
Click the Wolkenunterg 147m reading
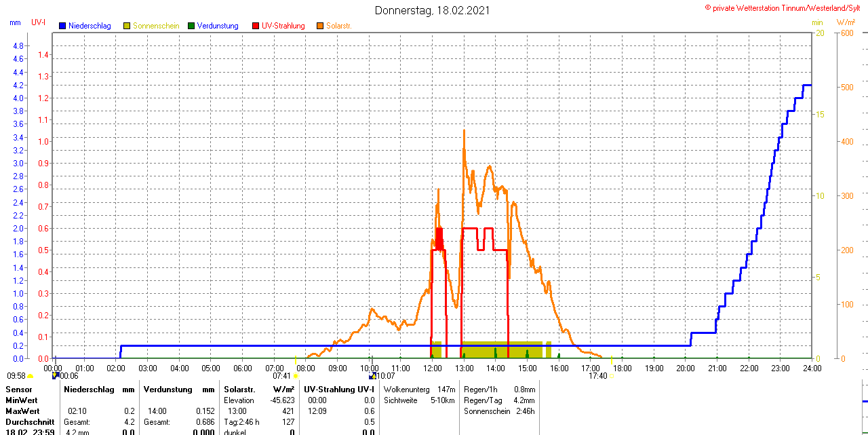[x=419, y=390]
